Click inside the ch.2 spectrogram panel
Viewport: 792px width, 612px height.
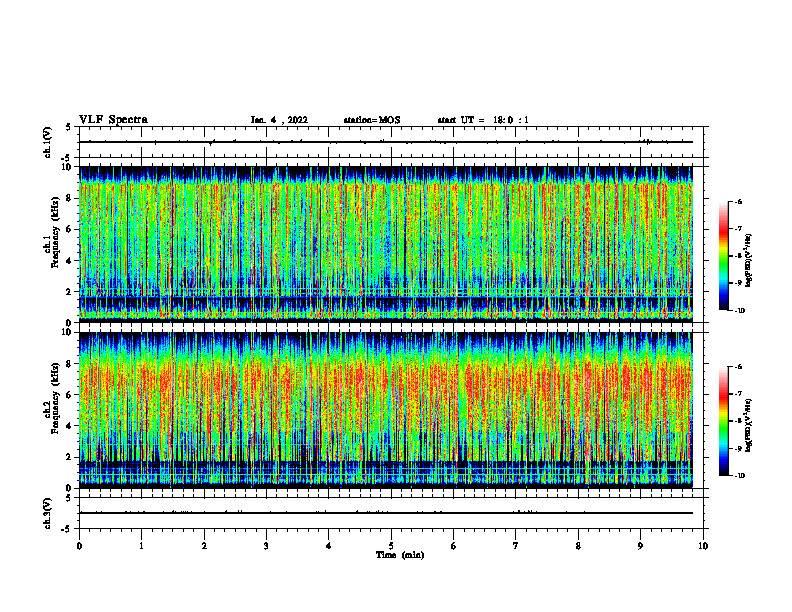click(x=386, y=410)
